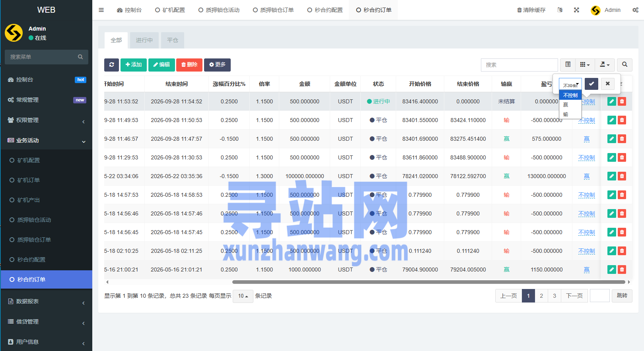
Task: Confirm inline edit with checkmark button
Action: click(591, 83)
